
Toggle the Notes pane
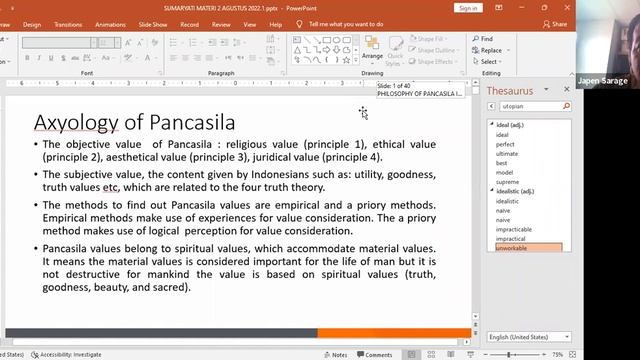(x=336, y=355)
